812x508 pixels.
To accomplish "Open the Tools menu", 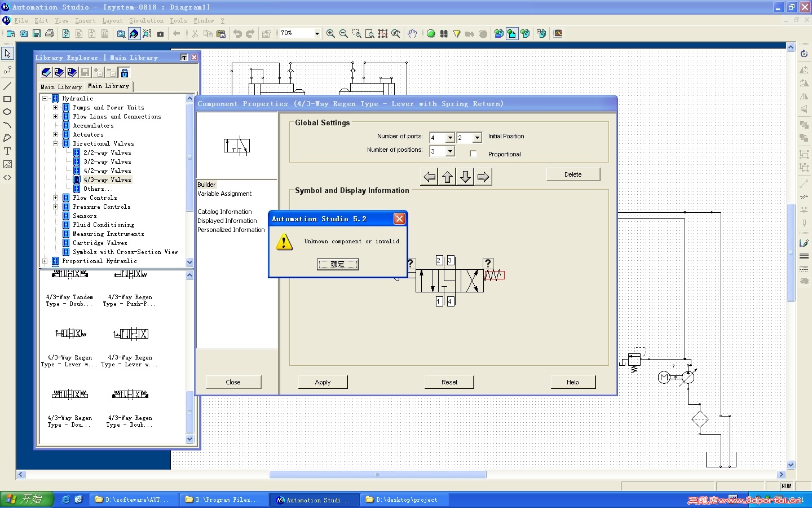I will tap(178, 21).
